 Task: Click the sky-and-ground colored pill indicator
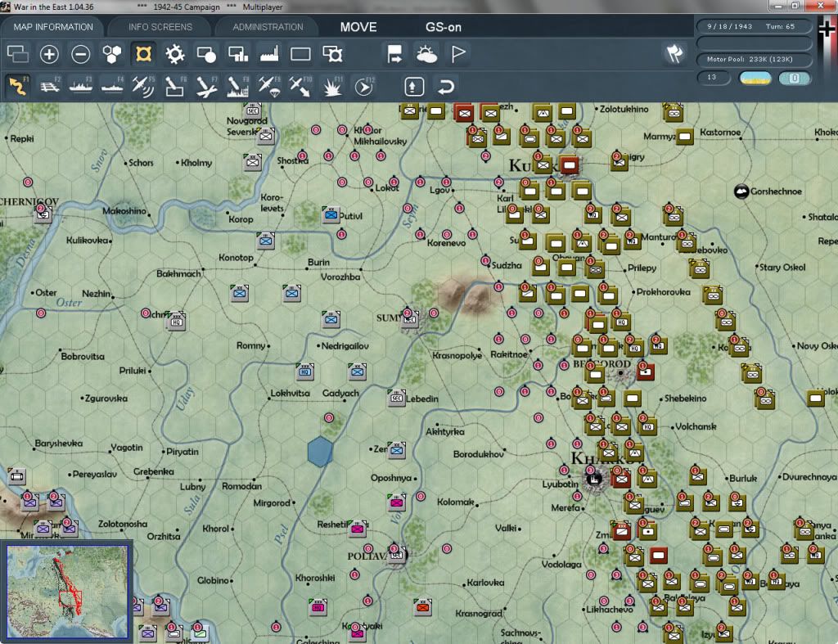pos(755,78)
